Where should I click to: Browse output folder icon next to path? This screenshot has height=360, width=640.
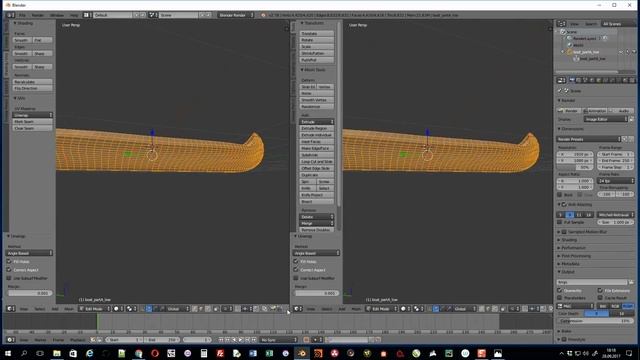click(631, 282)
